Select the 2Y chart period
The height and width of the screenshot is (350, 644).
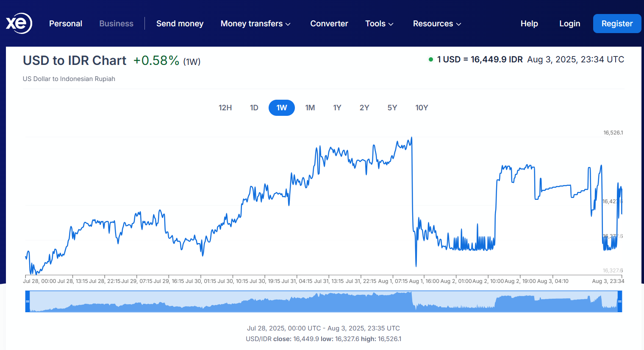pyautogui.click(x=364, y=108)
